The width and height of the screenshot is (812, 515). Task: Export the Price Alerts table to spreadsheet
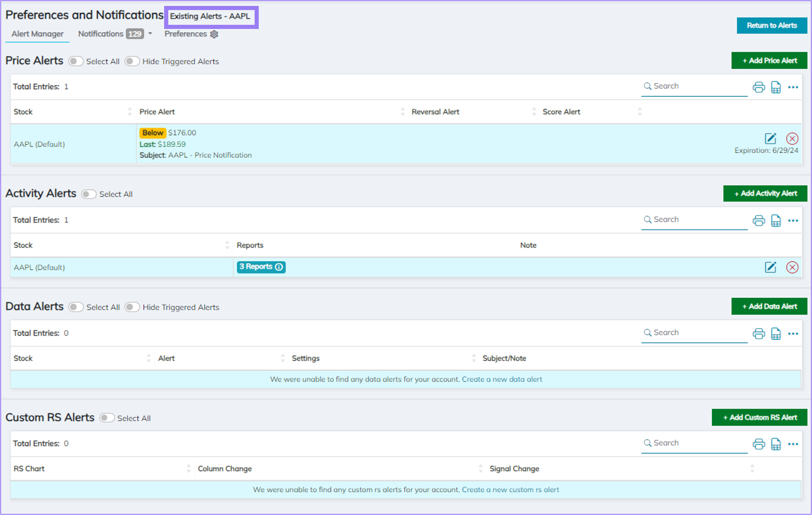click(x=776, y=87)
